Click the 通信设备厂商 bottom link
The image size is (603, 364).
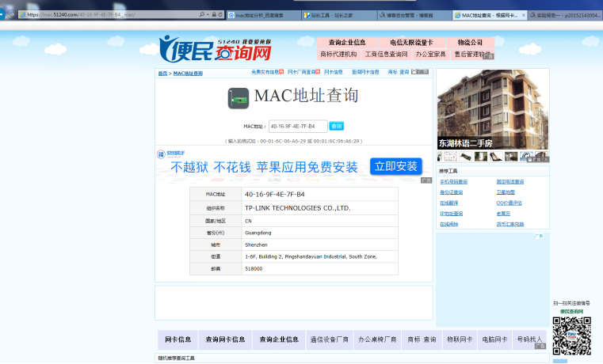[330, 339]
